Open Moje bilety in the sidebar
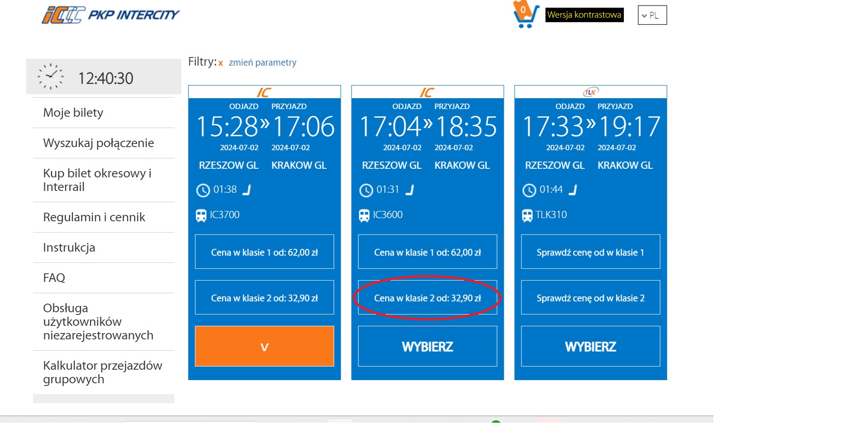Screen dimensions: 868x424 pyautogui.click(x=73, y=113)
